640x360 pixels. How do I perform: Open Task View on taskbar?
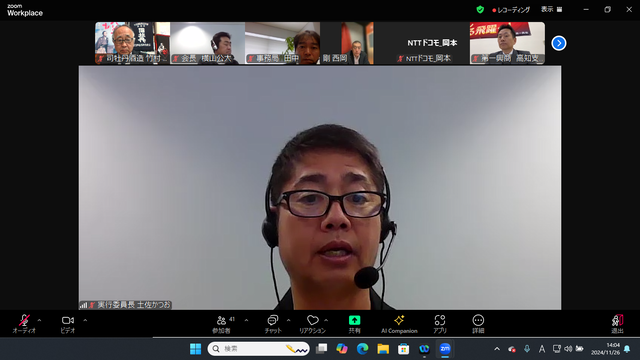(x=322, y=349)
